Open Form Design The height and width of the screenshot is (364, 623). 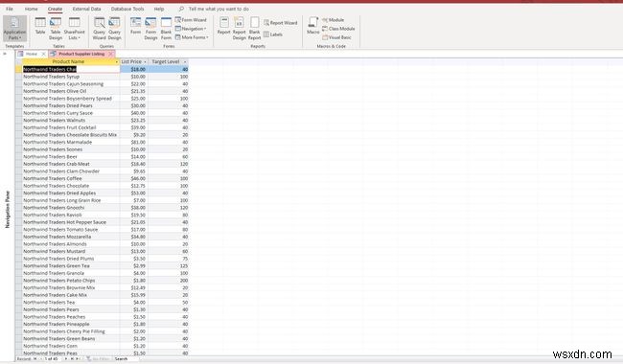(150, 29)
